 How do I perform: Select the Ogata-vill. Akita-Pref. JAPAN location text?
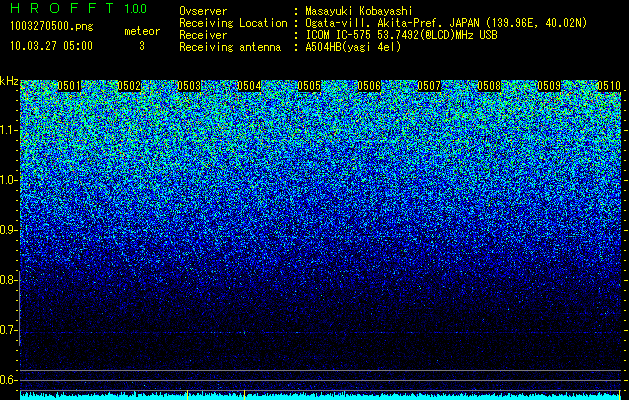[x=446, y=23]
